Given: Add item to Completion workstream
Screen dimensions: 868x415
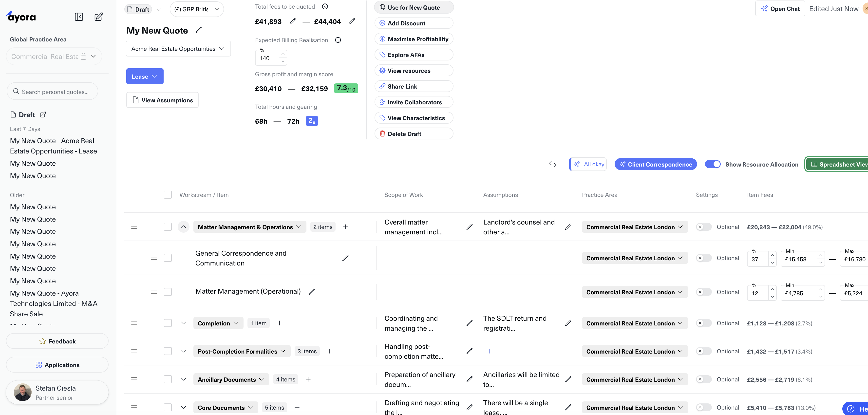Looking at the screenshot, I should point(279,323).
